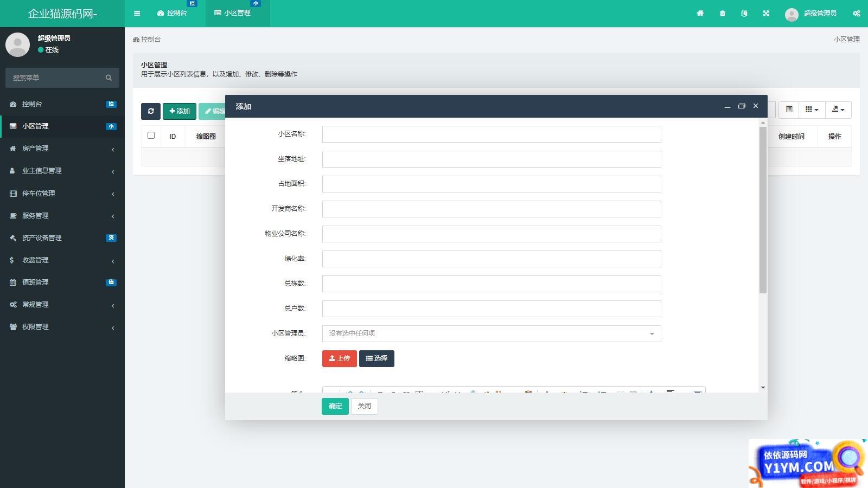Focus the 总户数 input field
The height and width of the screenshot is (488, 868).
pyautogui.click(x=492, y=309)
